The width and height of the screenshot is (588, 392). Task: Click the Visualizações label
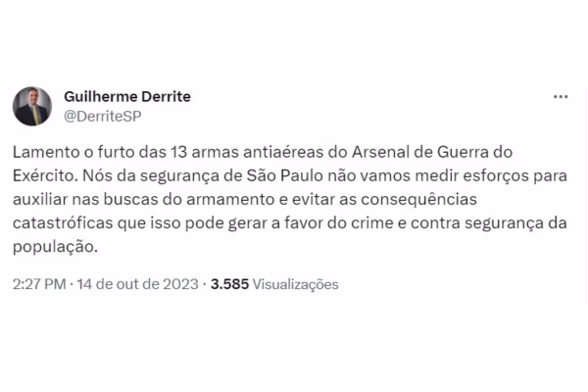tap(296, 284)
